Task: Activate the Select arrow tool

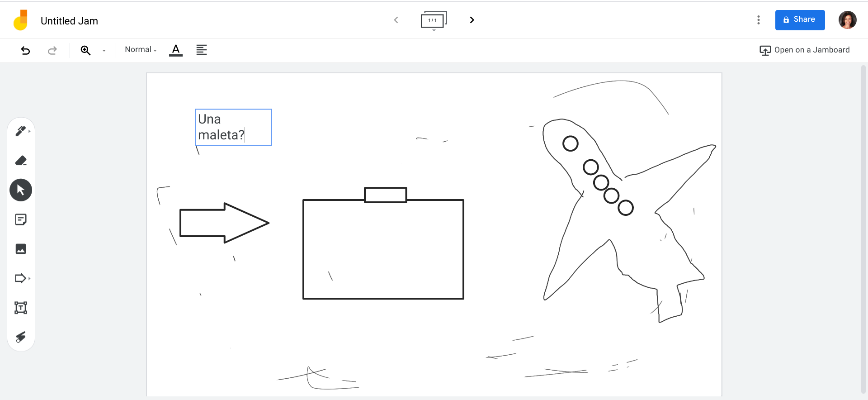Action: coord(21,190)
